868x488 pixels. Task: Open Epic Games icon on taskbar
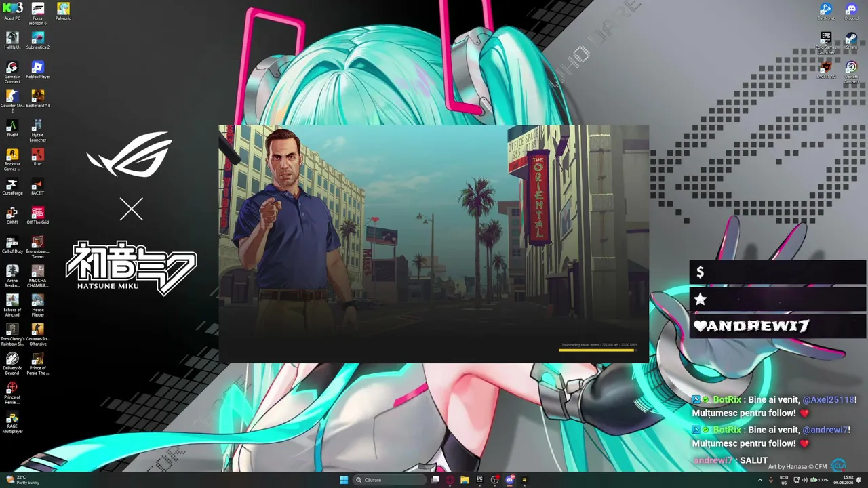click(479, 480)
